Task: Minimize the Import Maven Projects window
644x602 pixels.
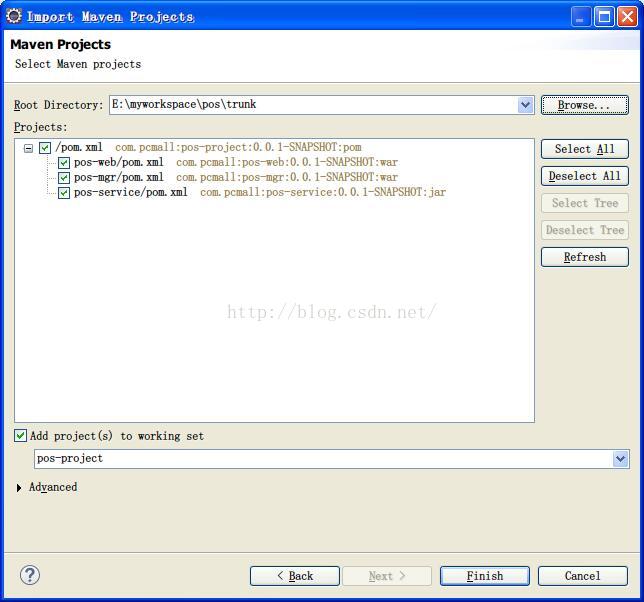Action: click(x=581, y=17)
